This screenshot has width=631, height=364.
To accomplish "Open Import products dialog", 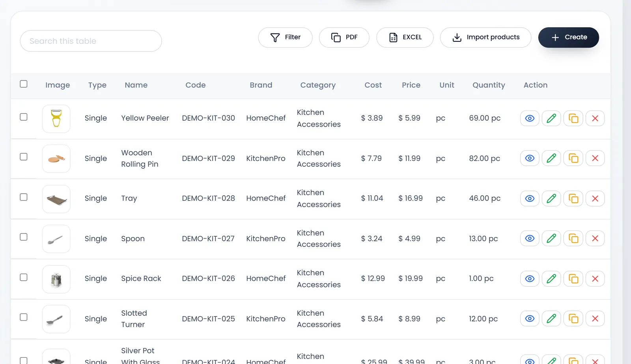I will tap(485, 37).
